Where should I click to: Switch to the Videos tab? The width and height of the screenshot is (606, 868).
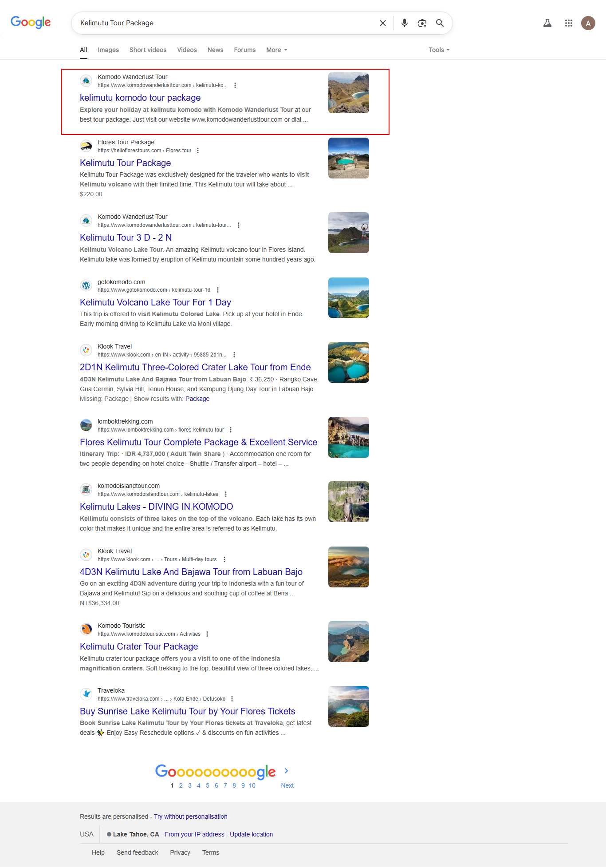tap(187, 50)
